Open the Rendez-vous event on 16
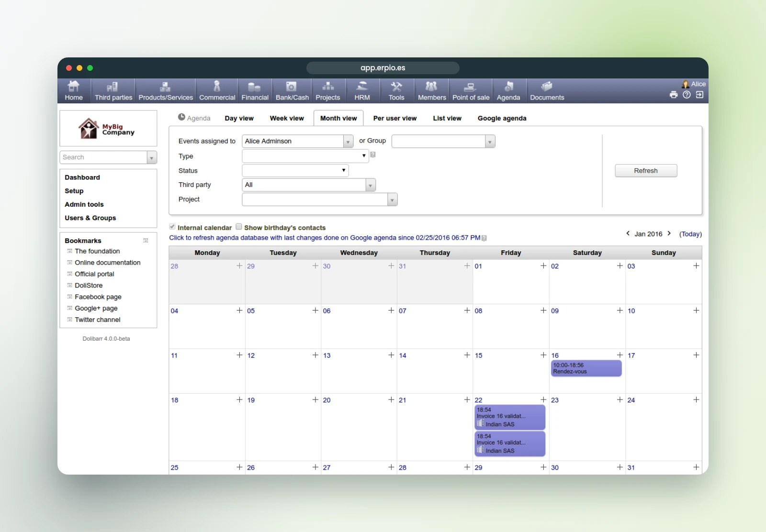 point(586,368)
